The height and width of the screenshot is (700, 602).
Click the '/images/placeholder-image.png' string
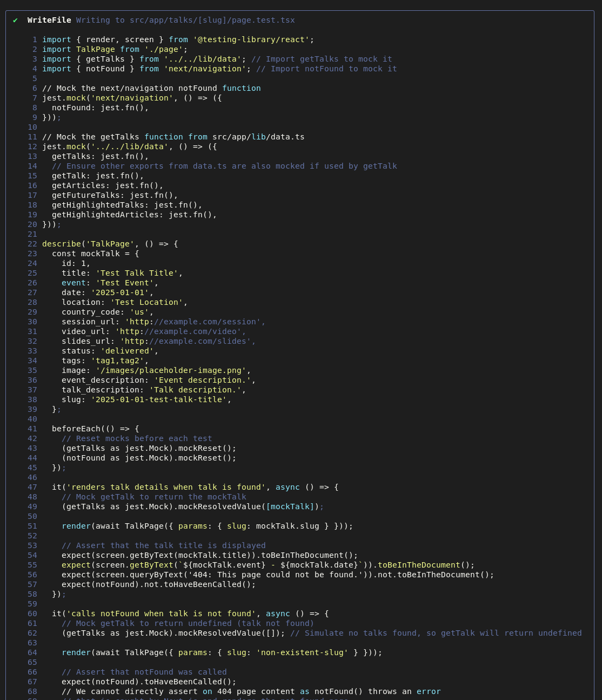171,370
